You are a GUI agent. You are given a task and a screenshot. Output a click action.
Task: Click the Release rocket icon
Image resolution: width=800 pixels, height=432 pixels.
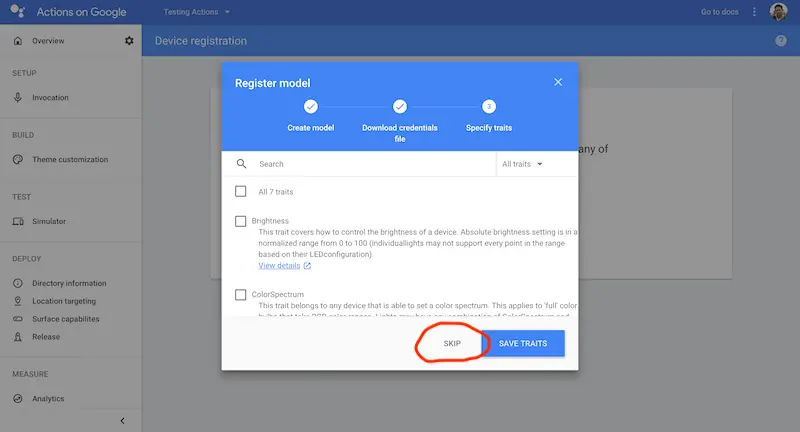pos(18,337)
